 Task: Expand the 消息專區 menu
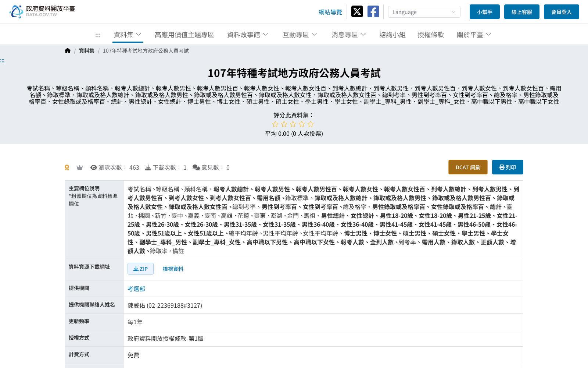349,35
